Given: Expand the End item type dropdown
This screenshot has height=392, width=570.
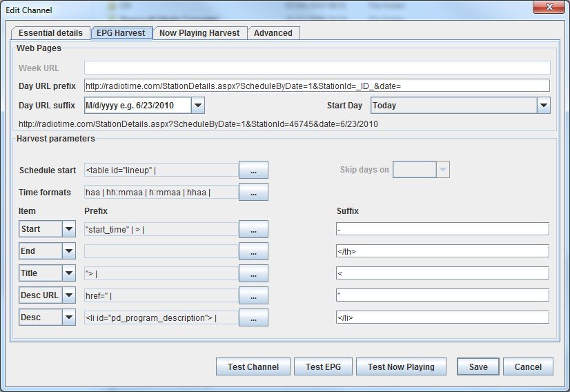Looking at the screenshot, I should click(x=69, y=251).
